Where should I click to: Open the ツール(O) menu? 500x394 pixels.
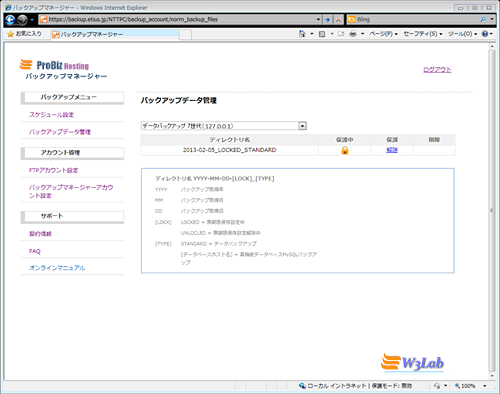(x=462, y=34)
